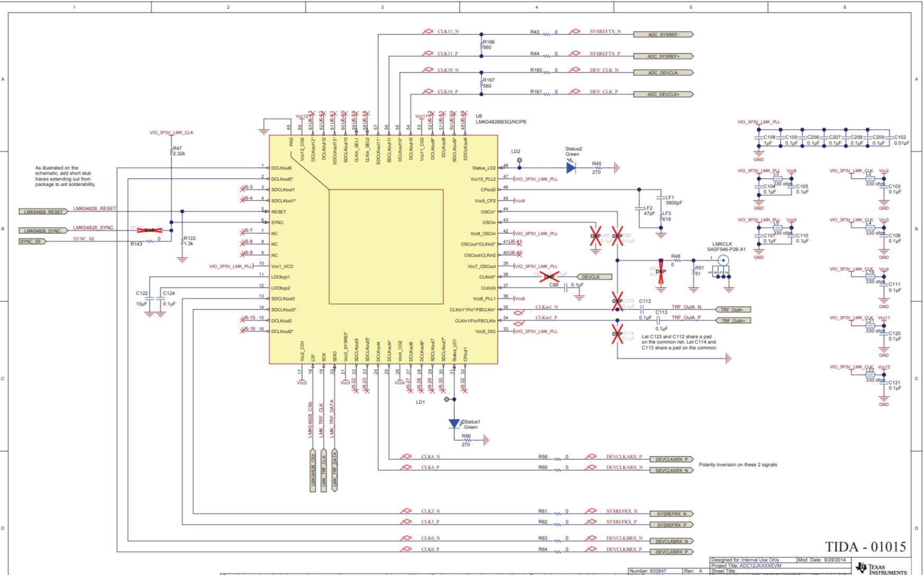The height and width of the screenshot is (575, 924).
Task: Click the U6 LMK04828BISQ/NOPB part label
Action: tap(500, 119)
